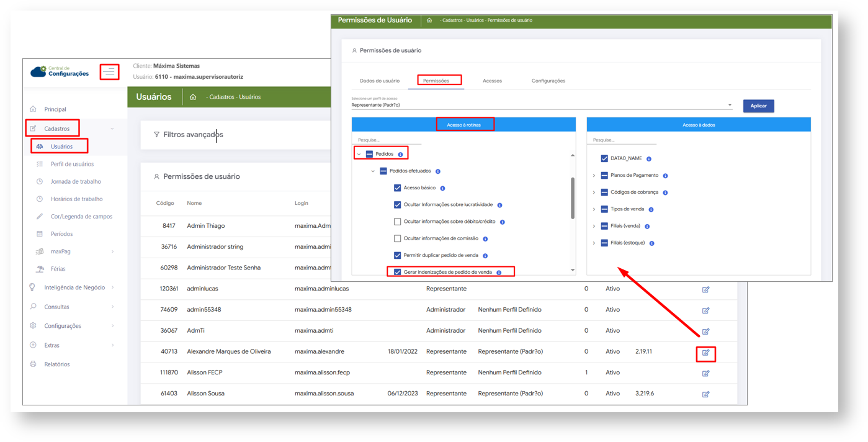Click edit icon for AdmTi user

705,331
